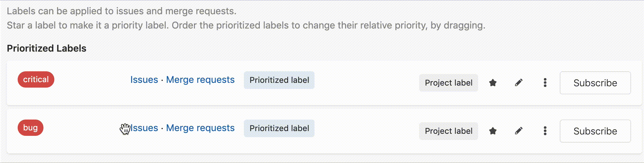The image size is (644, 163).
Task: Edit the critical label via pencil icon
Action: coord(519,83)
